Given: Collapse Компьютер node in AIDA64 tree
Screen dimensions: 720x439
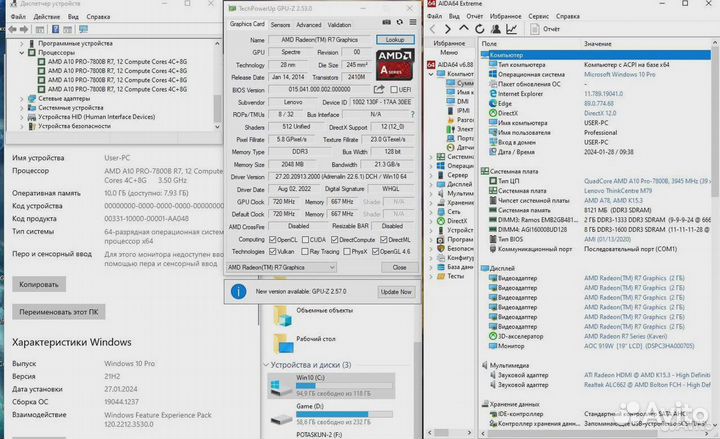Looking at the screenshot, I should click(x=431, y=74).
